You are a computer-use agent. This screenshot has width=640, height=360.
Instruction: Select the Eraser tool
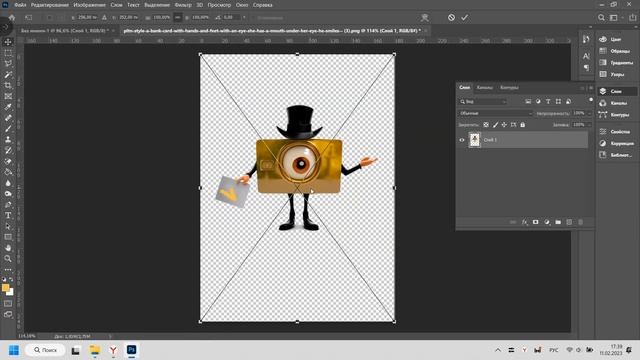click(x=8, y=161)
